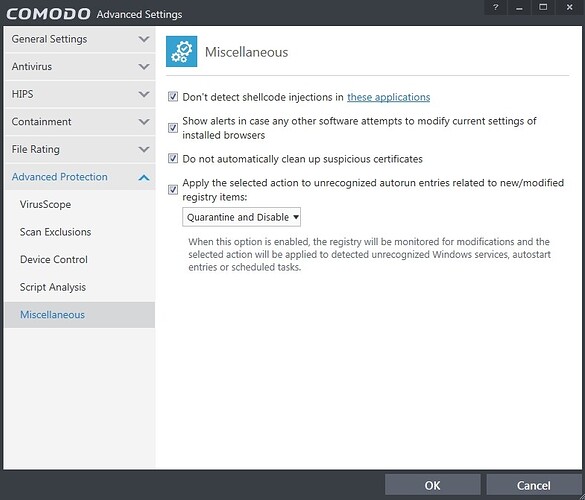Screen dimensions: 585x500
Task: Expand the File Rating section chevron
Action: click(x=144, y=149)
